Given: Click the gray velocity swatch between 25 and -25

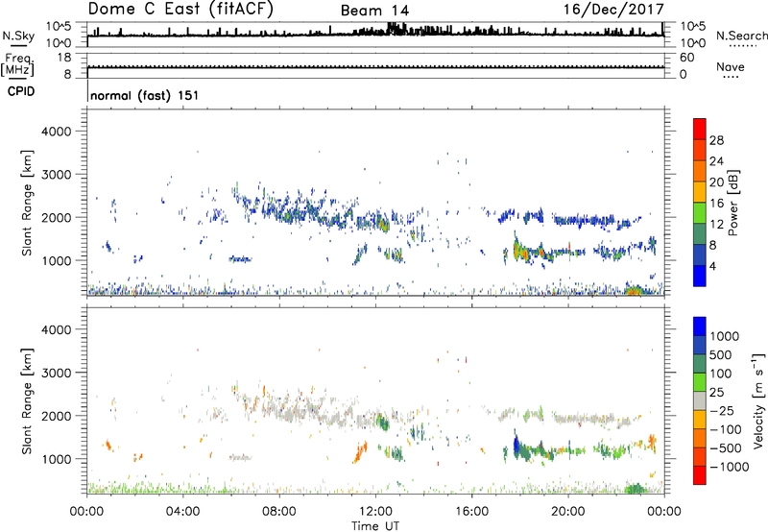Looking at the screenshot, I should tap(700, 400).
